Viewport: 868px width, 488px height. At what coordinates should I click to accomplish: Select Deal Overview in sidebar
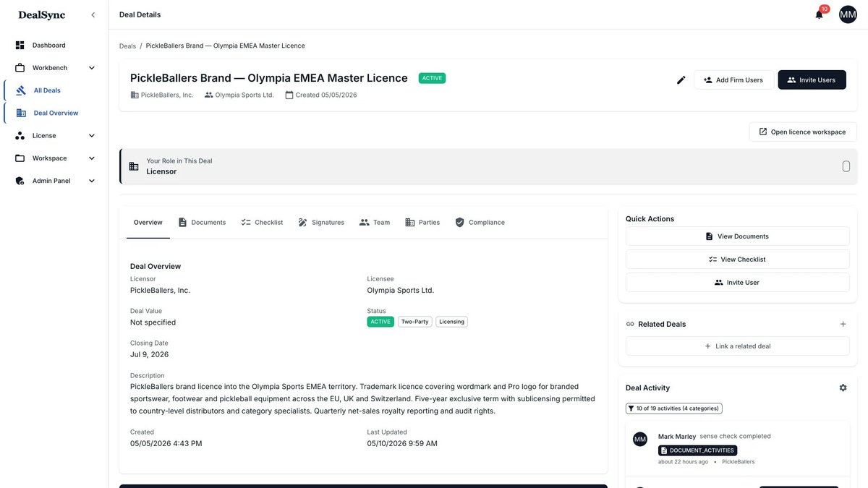click(54, 113)
